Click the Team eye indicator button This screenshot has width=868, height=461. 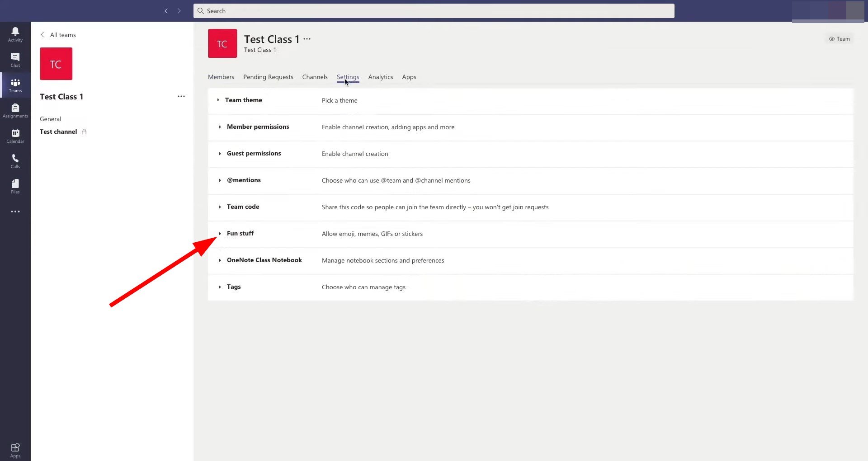(839, 39)
